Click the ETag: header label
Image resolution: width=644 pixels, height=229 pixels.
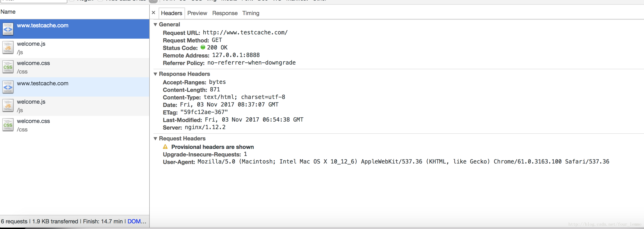(x=170, y=113)
